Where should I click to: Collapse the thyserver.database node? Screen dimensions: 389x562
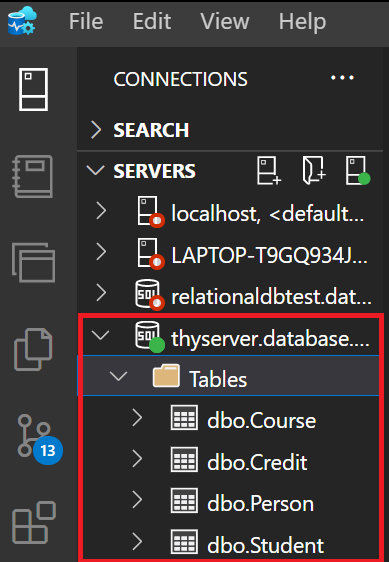[100, 335]
